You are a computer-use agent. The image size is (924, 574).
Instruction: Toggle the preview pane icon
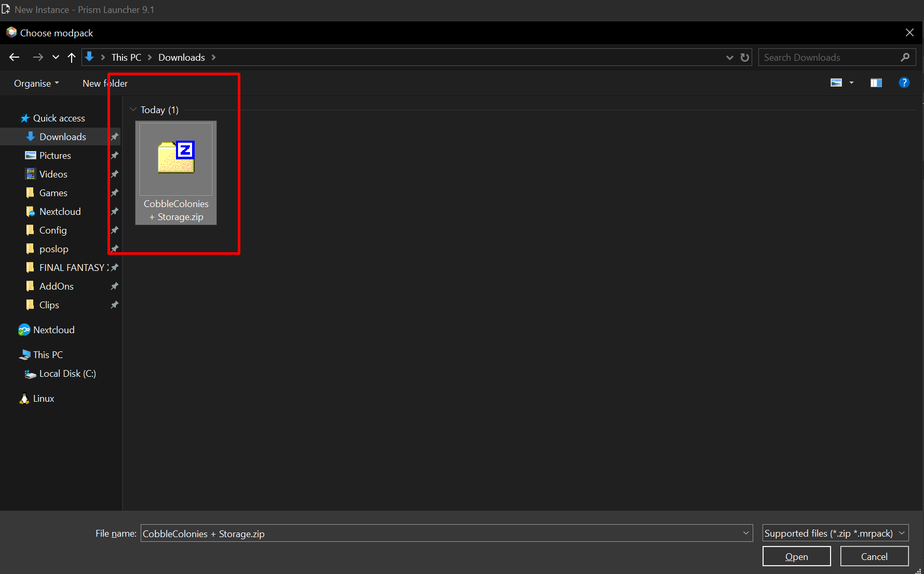(x=876, y=83)
